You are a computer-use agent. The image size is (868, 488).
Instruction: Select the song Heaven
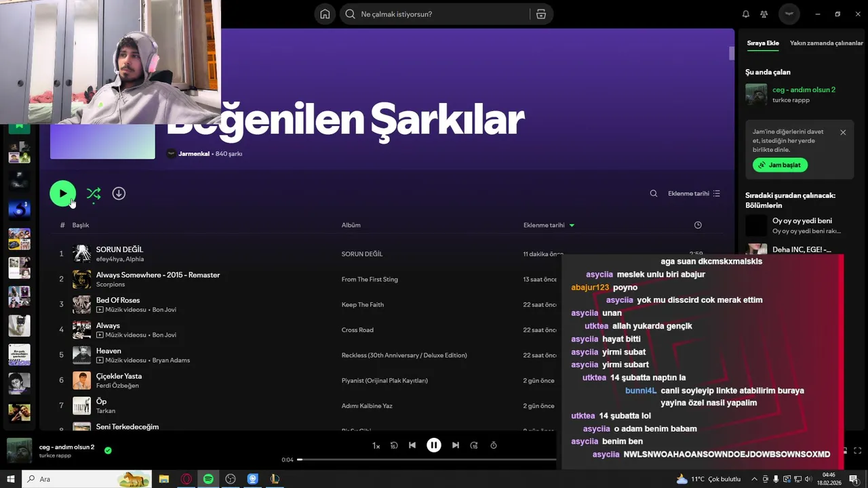point(108,350)
